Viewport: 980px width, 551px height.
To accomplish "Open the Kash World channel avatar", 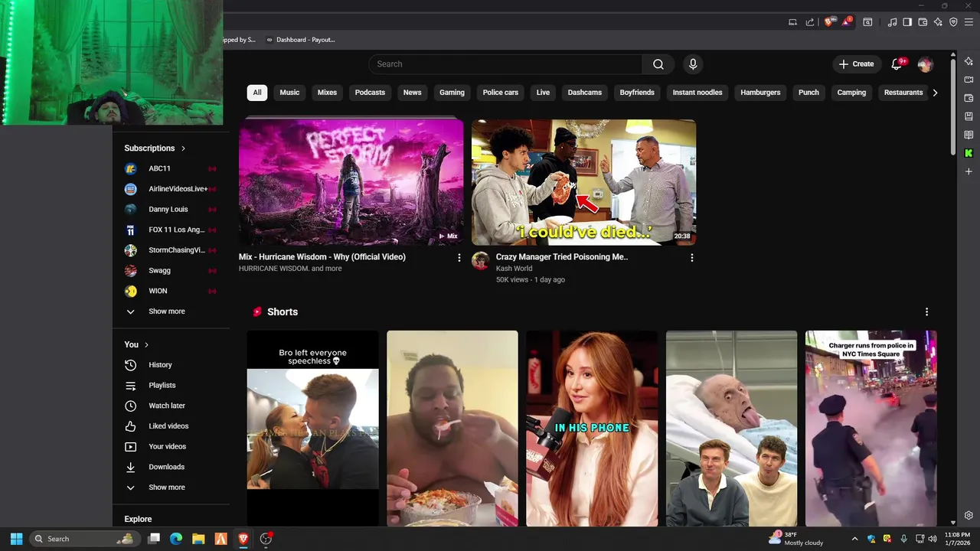I will pos(480,261).
